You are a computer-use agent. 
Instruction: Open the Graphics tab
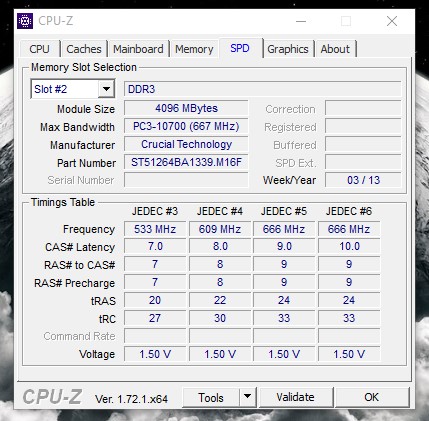[288, 49]
